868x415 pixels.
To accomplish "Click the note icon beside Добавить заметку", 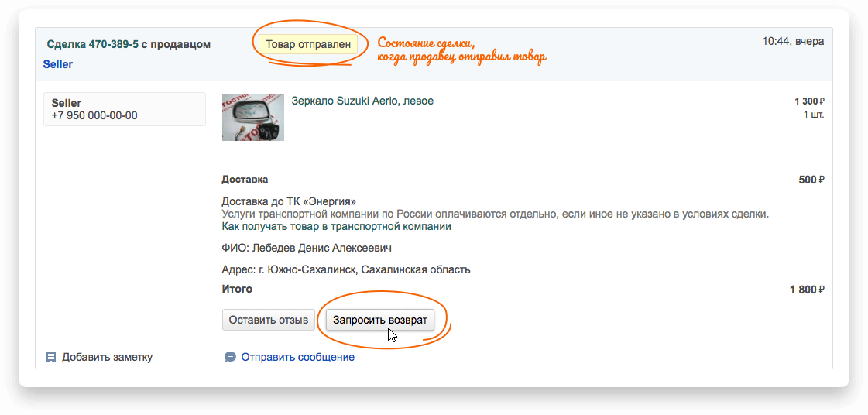I will pyautogui.click(x=51, y=357).
